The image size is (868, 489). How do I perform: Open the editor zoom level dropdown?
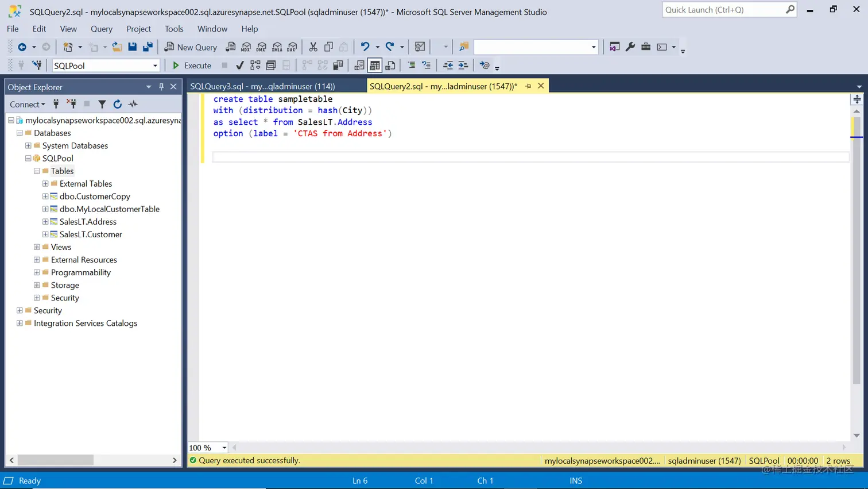[224, 448]
